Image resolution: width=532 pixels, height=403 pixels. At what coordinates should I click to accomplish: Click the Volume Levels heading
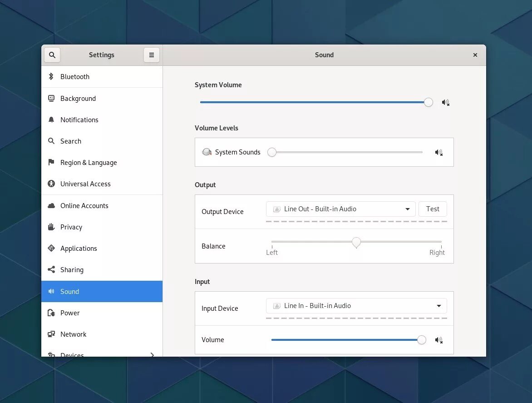point(217,128)
